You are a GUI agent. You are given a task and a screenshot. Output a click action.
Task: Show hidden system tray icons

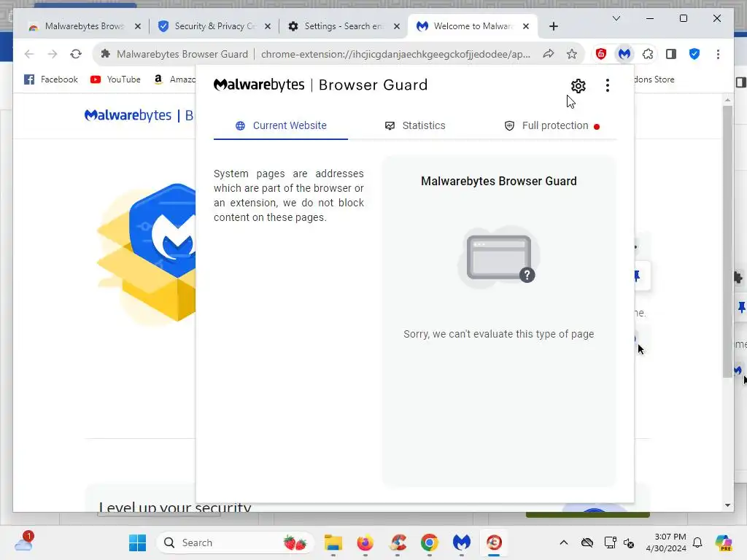coord(564,542)
